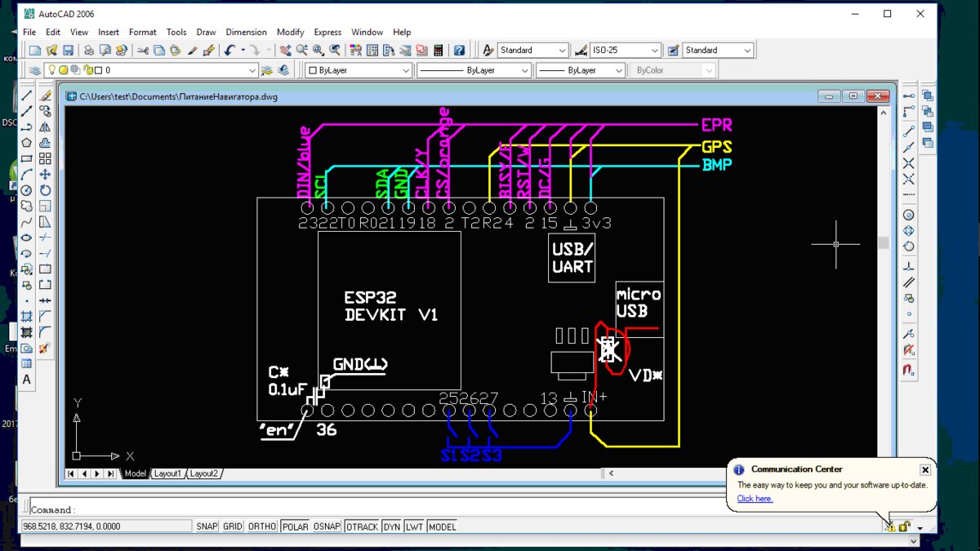Open the ByLayer color dropdown
980x551 pixels.
coord(359,70)
